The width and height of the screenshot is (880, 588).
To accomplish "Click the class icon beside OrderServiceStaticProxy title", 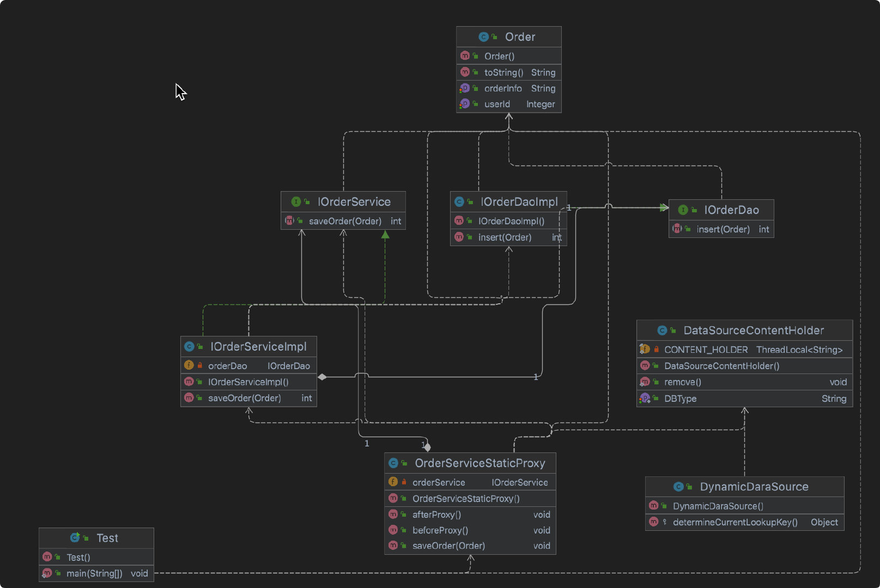I will [x=393, y=463].
